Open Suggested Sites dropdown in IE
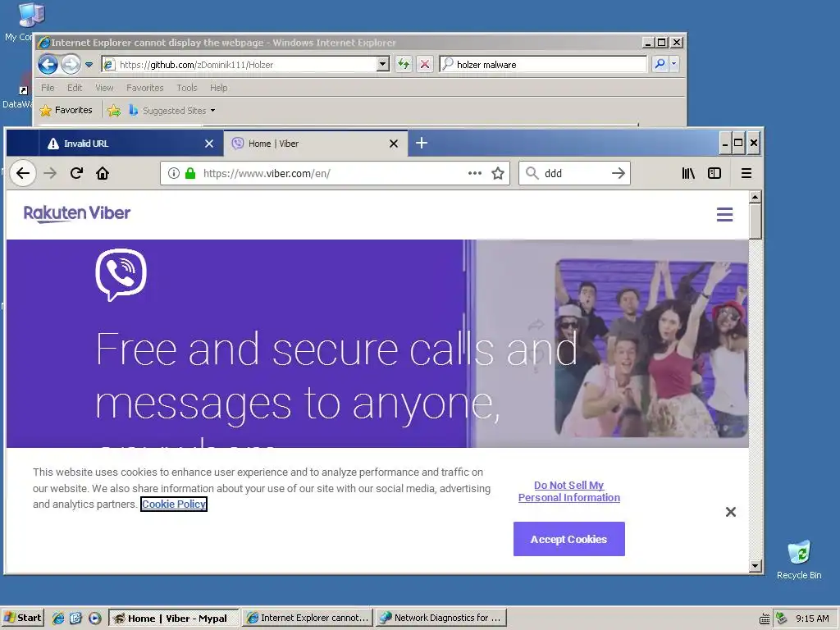The height and width of the screenshot is (630, 840). point(212,111)
